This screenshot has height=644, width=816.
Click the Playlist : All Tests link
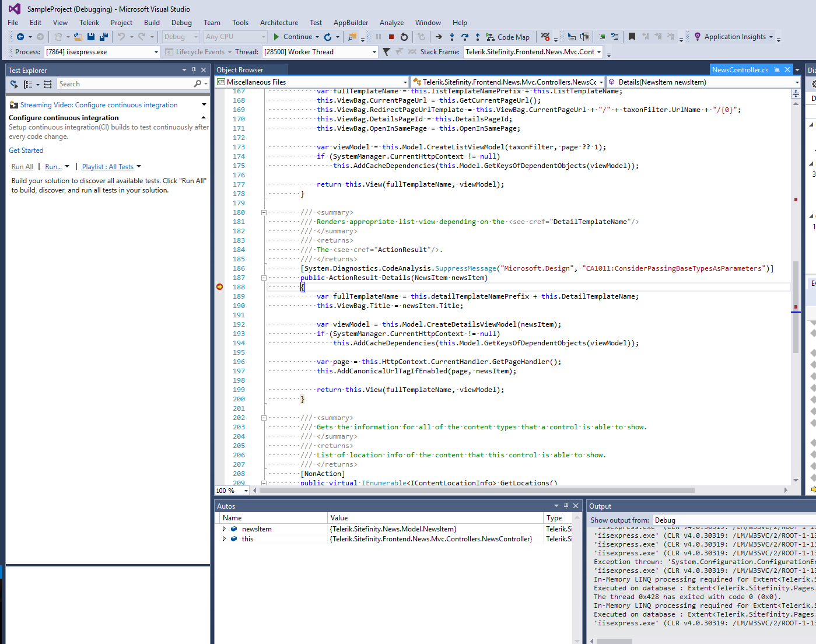[108, 167]
